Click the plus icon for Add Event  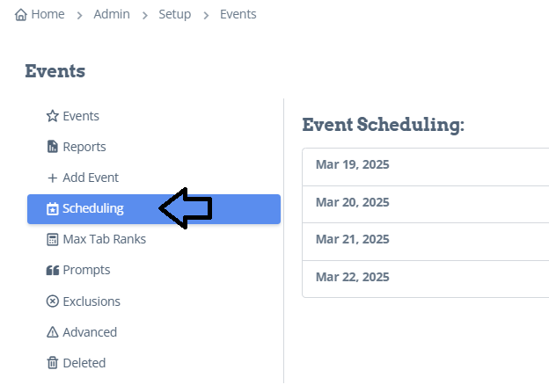click(53, 178)
